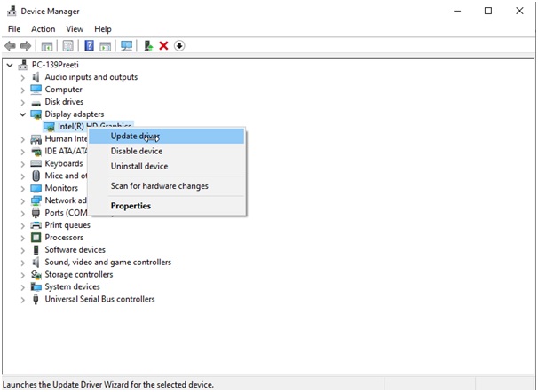This screenshot has width=538, height=392.
Task: Choose Properties in the context menu
Action: coord(131,206)
